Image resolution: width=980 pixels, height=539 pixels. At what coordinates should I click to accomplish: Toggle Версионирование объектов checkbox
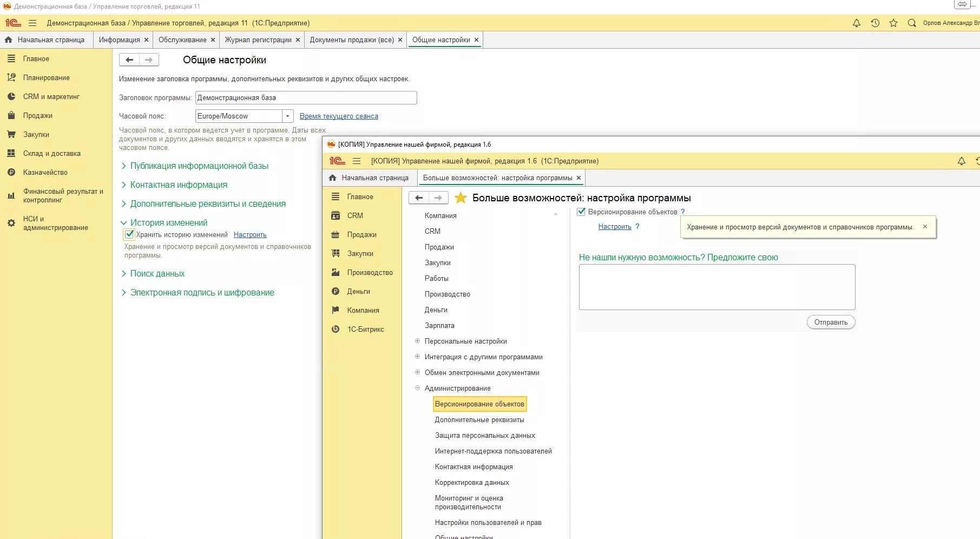click(581, 212)
